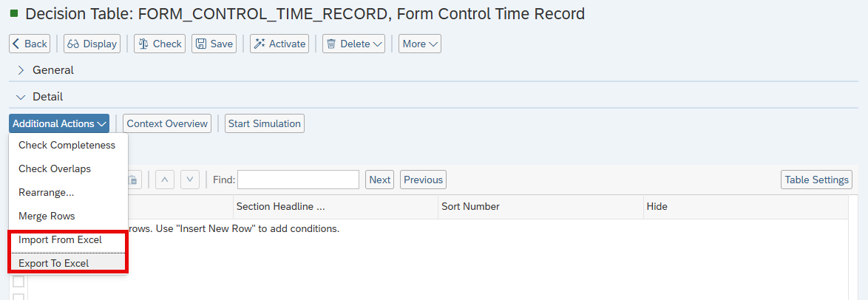Viewport: 868px width, 300px height.
Task: Select Check Completeness in the menu
Action: click(x=67, y=146)
